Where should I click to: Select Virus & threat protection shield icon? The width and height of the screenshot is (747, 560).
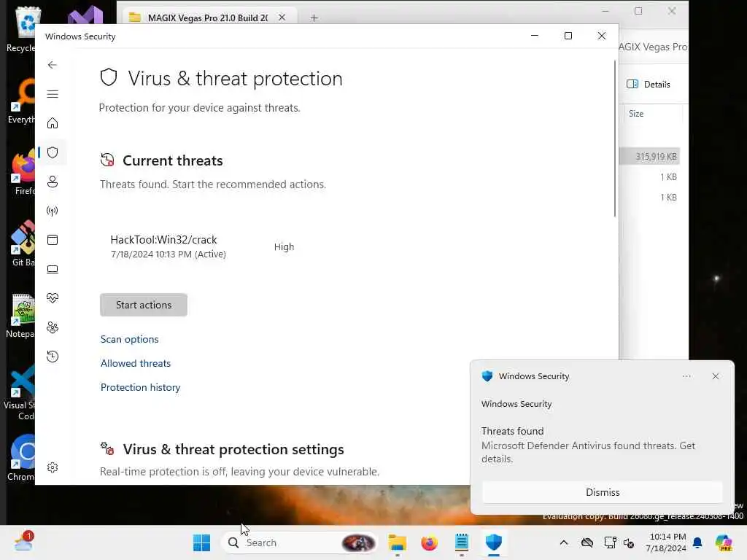pyautogui.click(x=53, y=152)
